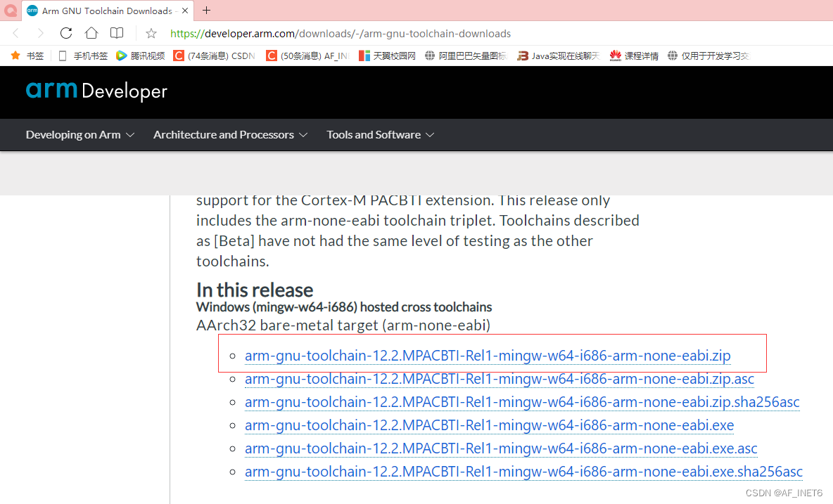Open the browser logo icon at top-left

tap(10, 10)
